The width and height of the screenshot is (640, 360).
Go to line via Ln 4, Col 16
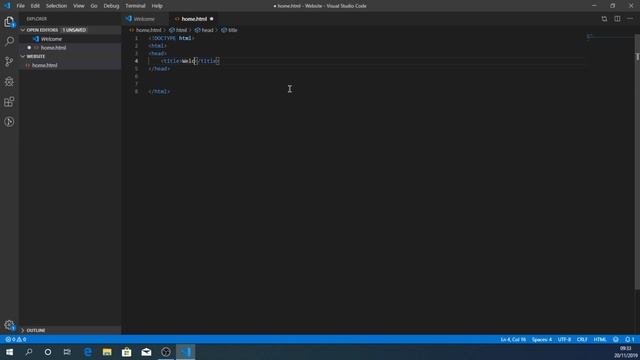point(513,339)
